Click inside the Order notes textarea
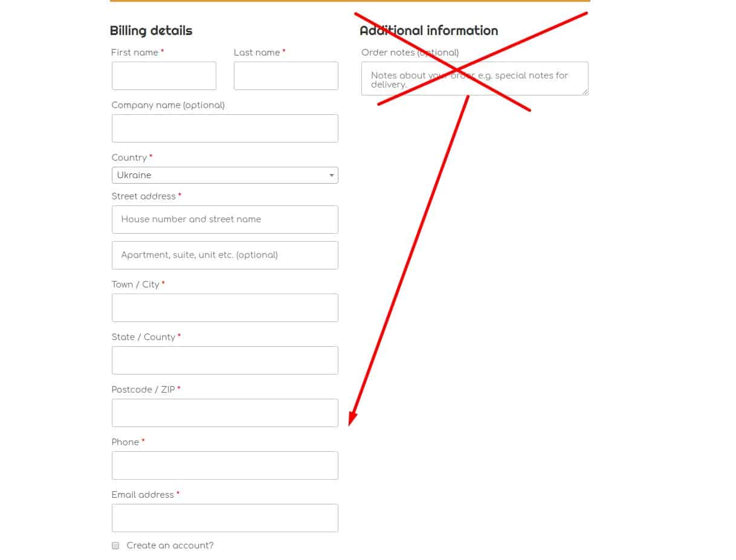 [474, 79]
